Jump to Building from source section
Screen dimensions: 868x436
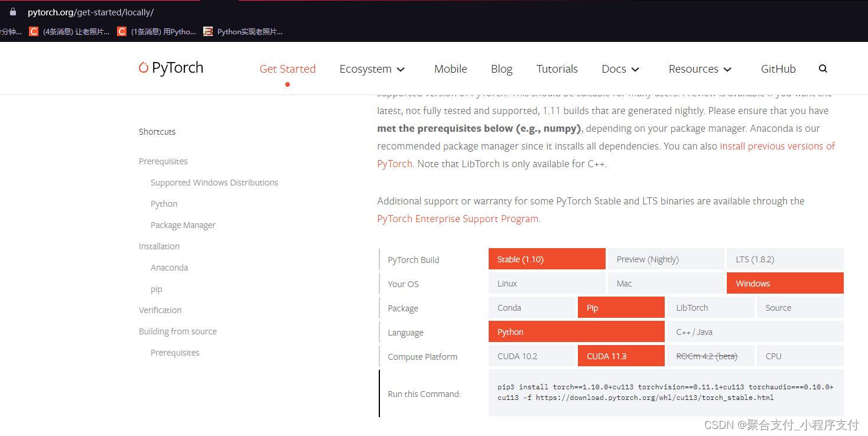pyautogui.click(x=178, y=331)
